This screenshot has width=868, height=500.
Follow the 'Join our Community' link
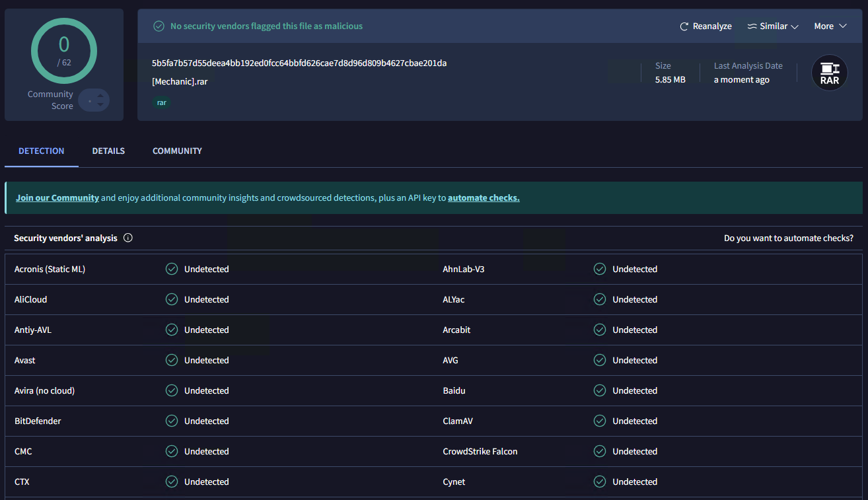click(x=57, y=198)
